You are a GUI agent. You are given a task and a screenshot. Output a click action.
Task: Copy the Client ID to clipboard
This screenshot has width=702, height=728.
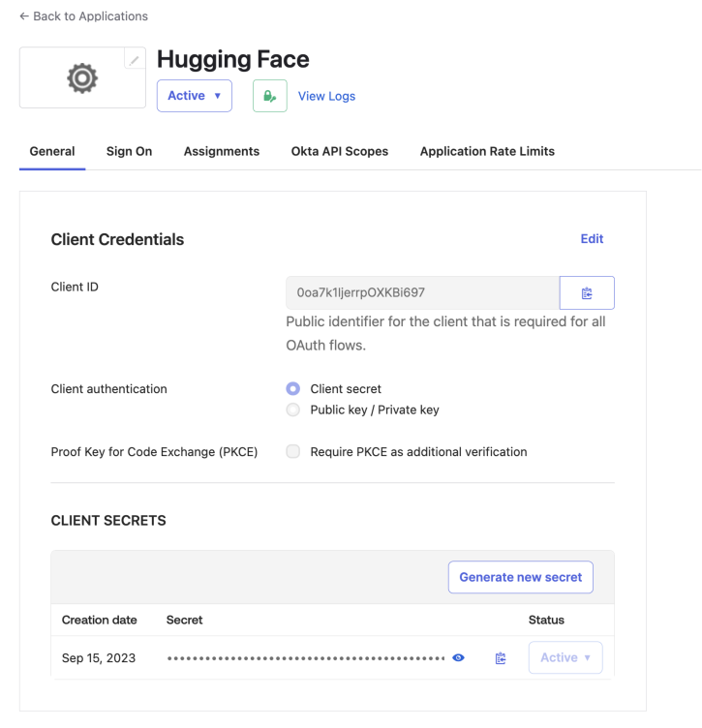[587, 292]
